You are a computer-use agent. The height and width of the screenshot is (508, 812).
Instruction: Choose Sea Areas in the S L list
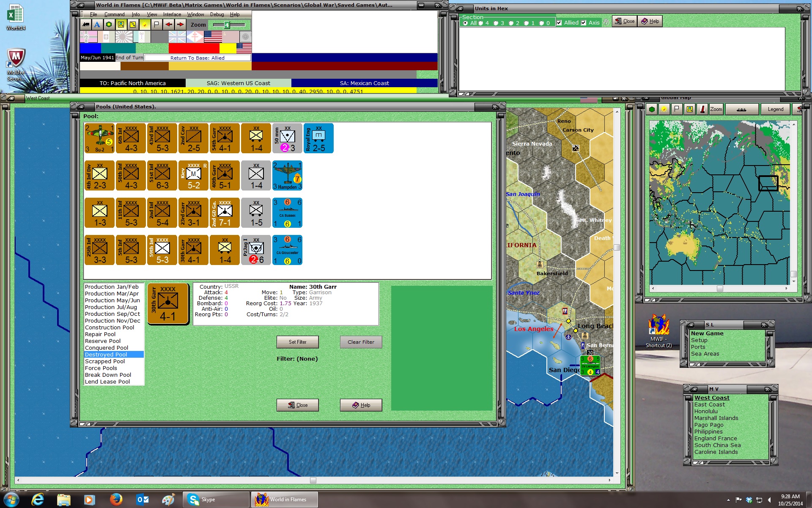click(705, 354)
